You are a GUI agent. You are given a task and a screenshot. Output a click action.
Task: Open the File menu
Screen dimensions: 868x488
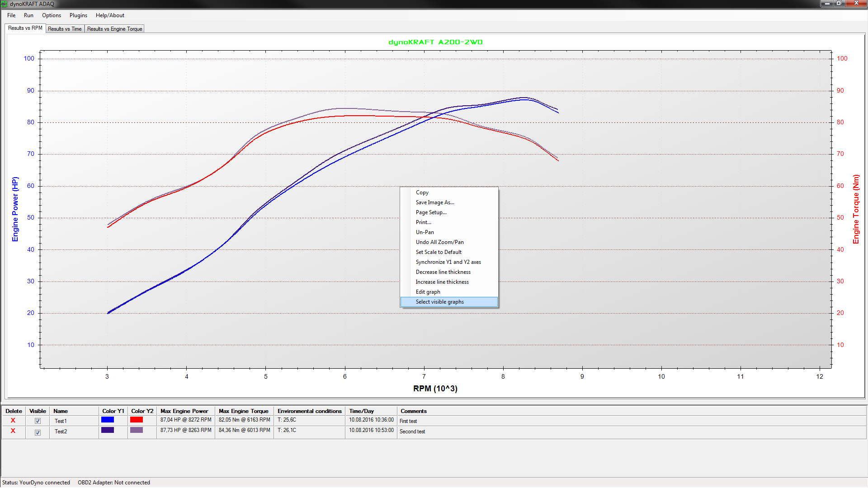coord(11,15)
